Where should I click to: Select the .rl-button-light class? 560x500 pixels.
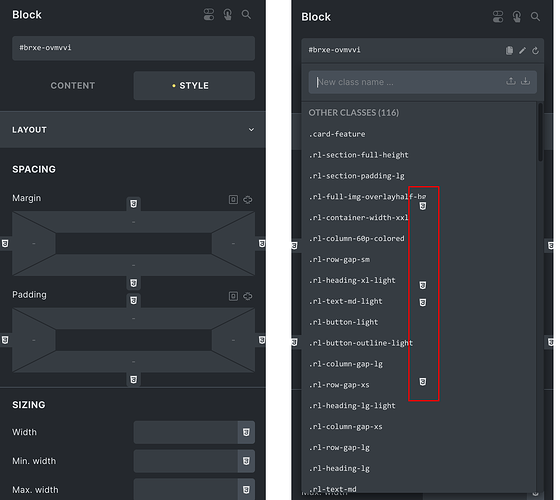[343, 322]
